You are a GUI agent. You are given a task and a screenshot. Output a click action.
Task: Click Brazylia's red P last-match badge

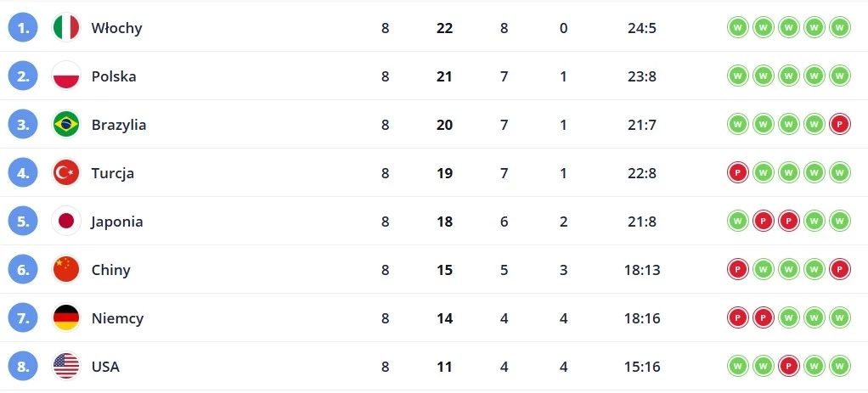click(x=840, y=125)
